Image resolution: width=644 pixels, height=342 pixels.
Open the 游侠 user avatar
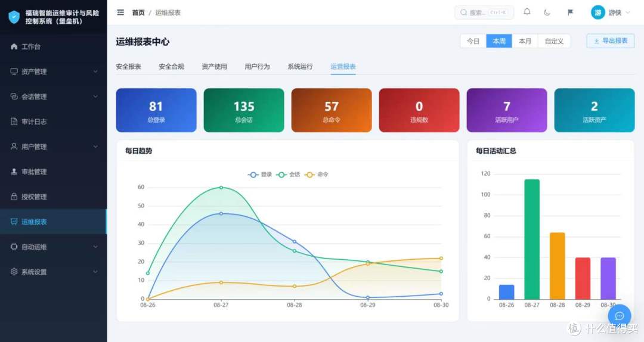597,13
